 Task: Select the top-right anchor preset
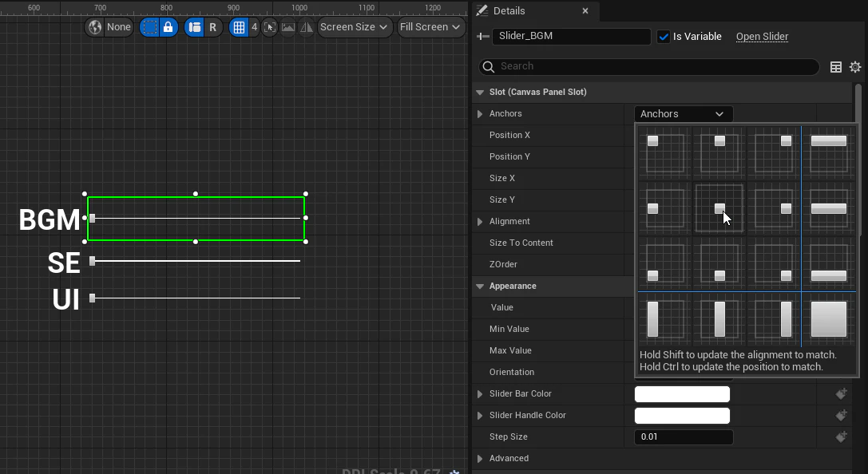(x=773, y=154)
